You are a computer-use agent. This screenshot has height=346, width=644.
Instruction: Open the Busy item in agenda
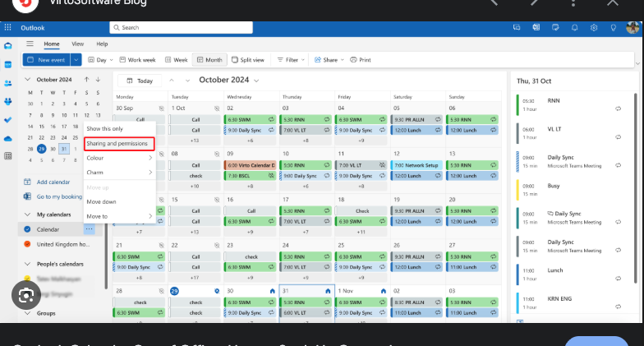tap(571, 189)
